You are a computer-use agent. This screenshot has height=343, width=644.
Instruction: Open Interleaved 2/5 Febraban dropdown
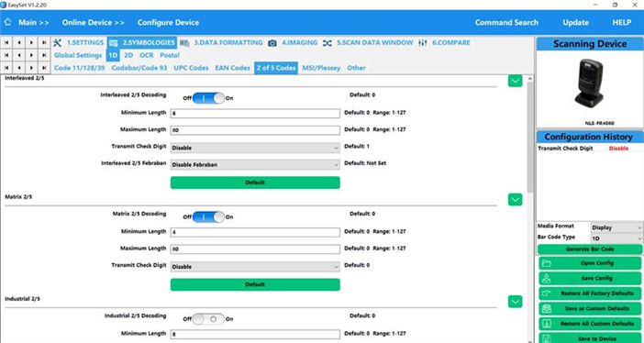pyautogui.click(x=255, y=164)
